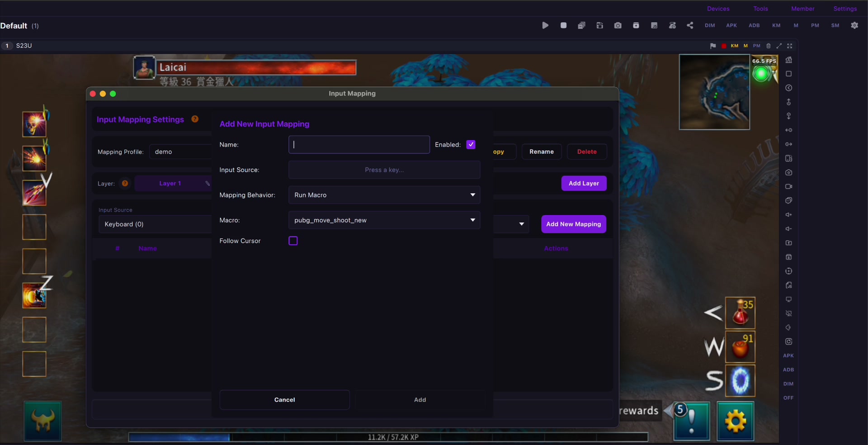The image size is (868, 445).
Task: Click the JS file icon in sidebar
Action: pos(789,285)
